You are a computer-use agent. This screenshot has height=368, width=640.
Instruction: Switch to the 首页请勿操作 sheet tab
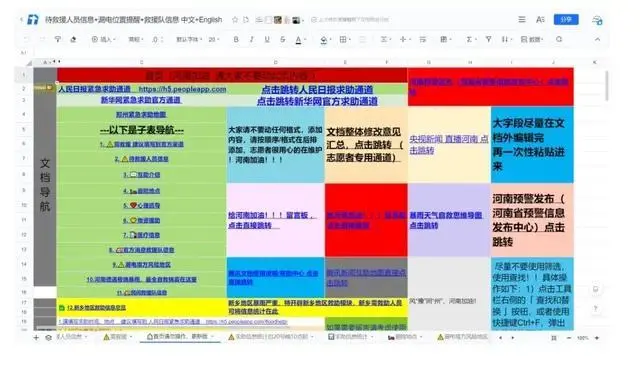[x=177, y=337]
